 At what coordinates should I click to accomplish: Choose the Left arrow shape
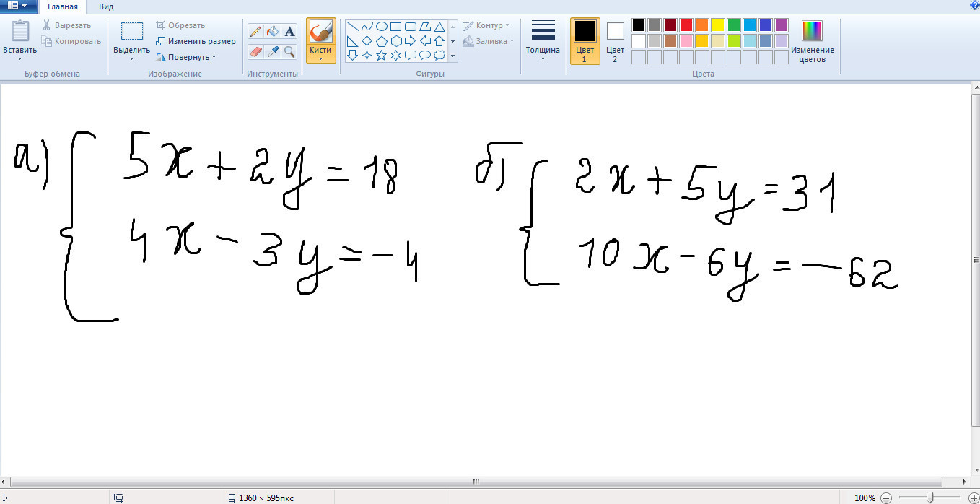425,40
